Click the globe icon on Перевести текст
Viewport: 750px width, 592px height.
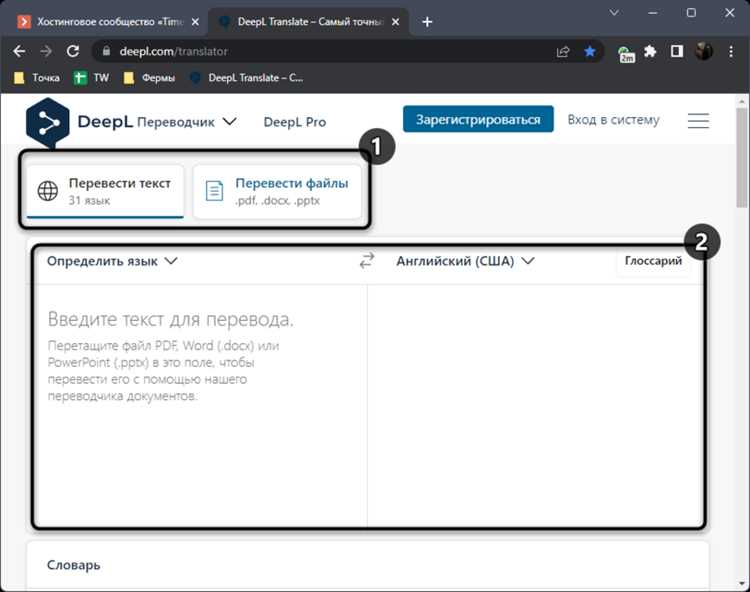(48, 191)
